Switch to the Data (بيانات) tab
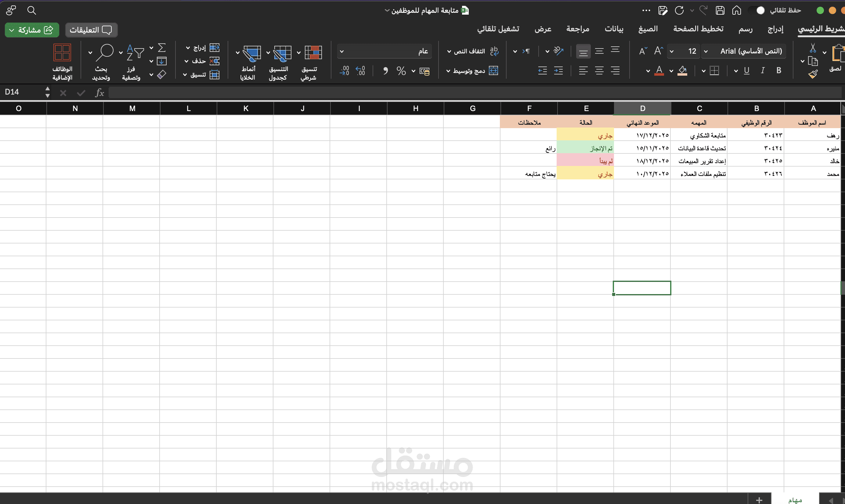 [614, 29]
